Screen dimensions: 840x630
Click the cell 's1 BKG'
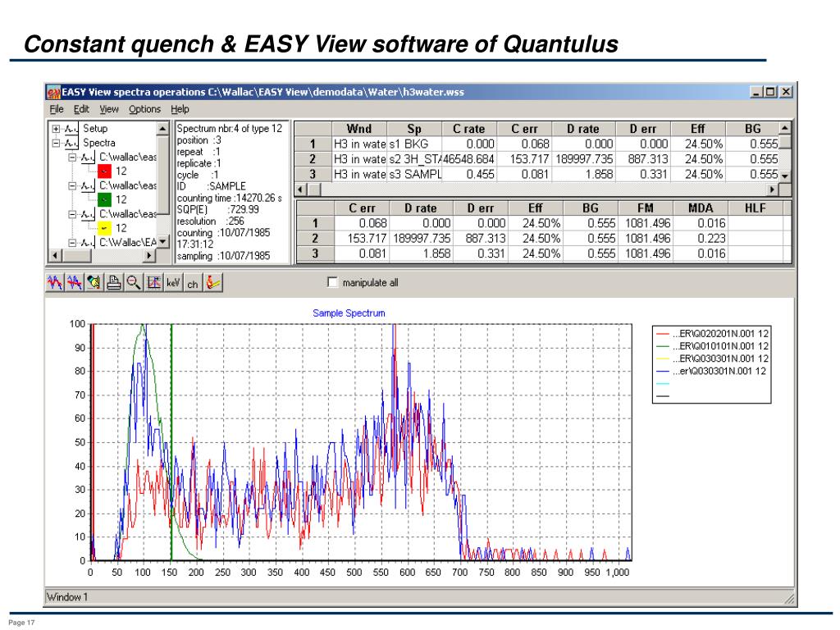[414, 144]
